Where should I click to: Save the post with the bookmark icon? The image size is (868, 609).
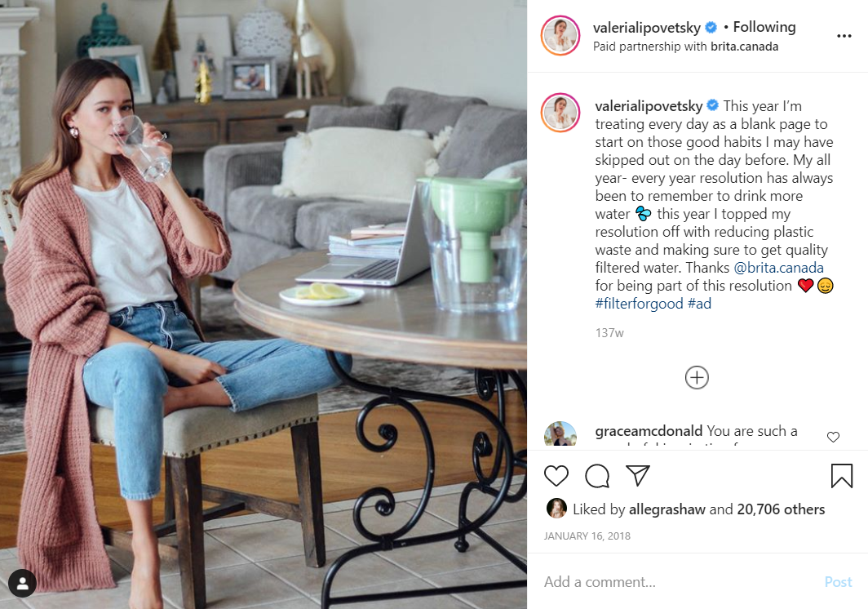[x=841, y=475]
